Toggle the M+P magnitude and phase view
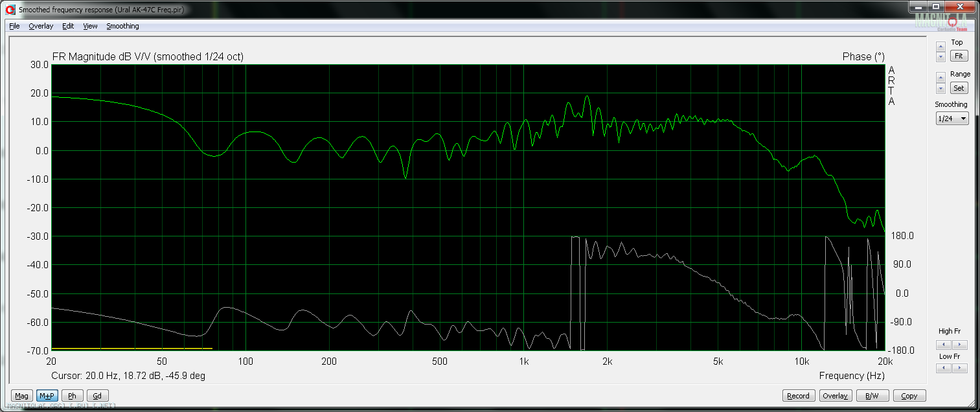Screen dimensions: 980x412 (x=47, y=396)
